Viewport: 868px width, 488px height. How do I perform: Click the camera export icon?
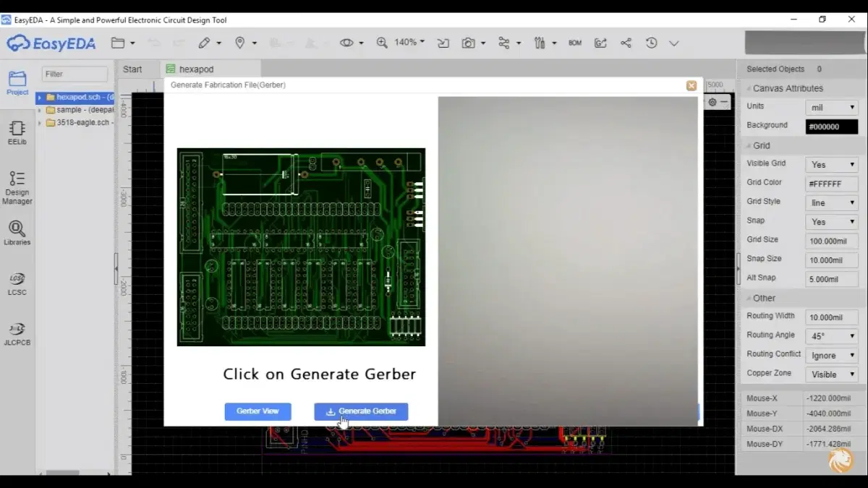pyautogui.click(x=469, y=43)
